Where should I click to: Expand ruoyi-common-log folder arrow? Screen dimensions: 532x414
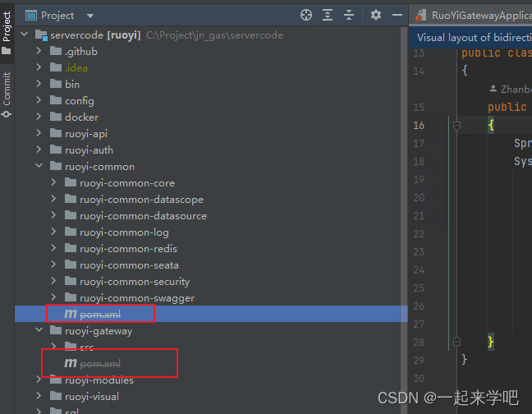pos(53,232)
